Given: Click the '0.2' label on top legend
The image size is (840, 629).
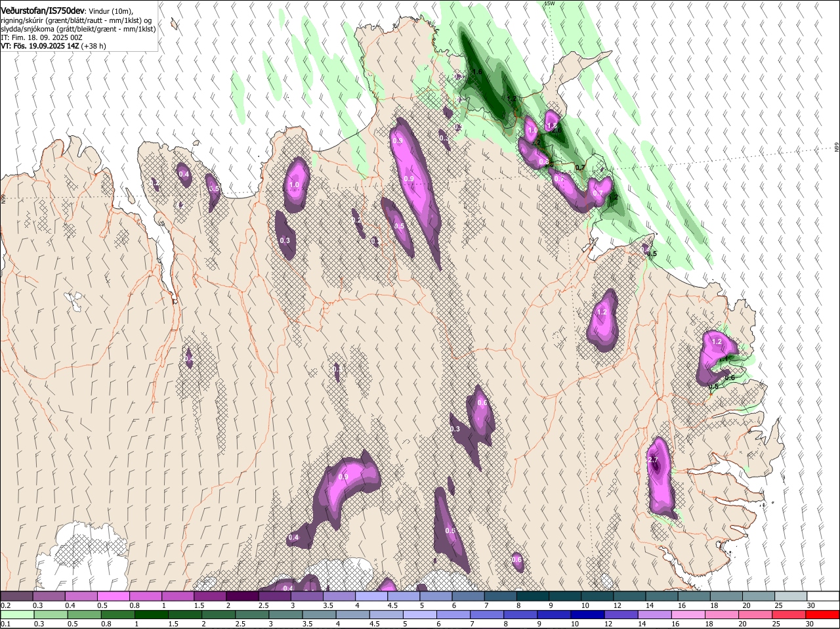Looking at the screenshot, I should click(x=5, y=605).
